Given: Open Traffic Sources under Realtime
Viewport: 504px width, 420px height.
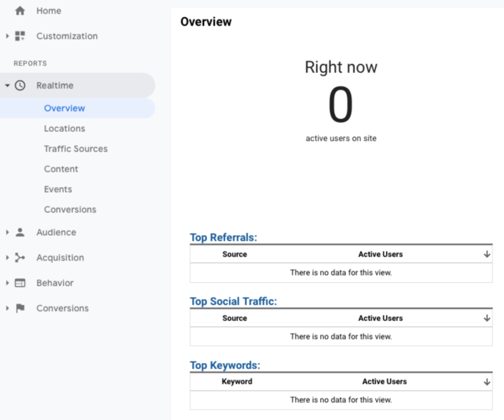Looking at the screenshot, I should click(76, 149).
